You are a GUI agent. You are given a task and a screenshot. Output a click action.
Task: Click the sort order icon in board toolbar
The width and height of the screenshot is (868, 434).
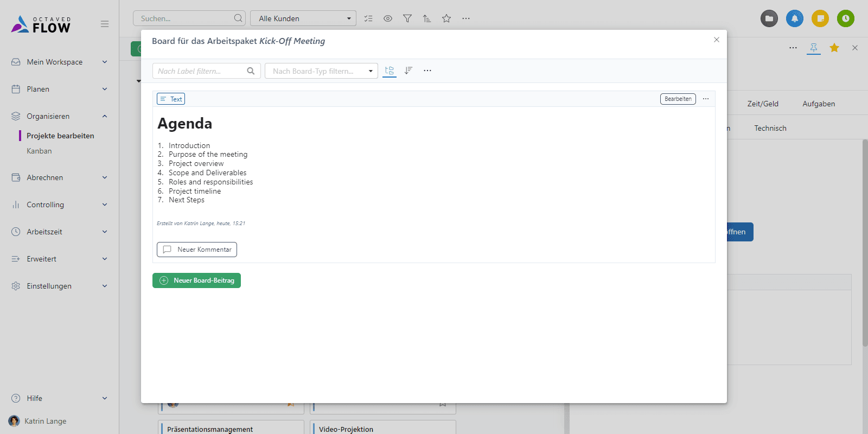(x=409, y=71)
